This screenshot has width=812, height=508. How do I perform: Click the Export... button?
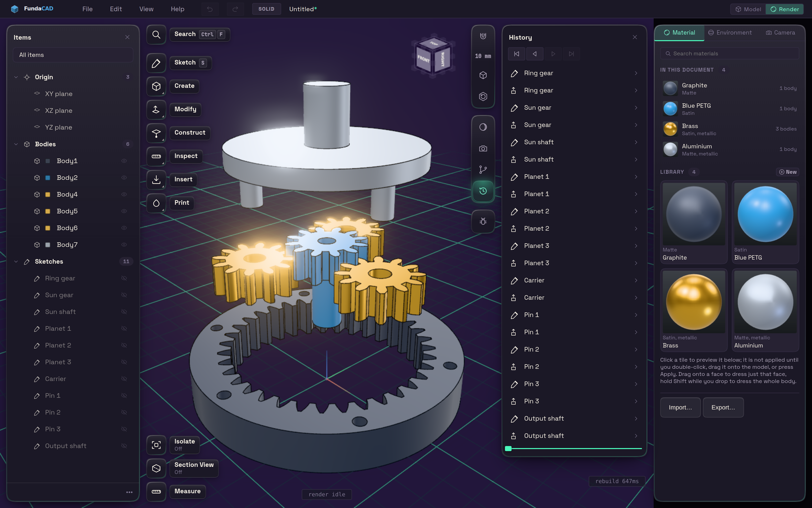coord(723,407)
